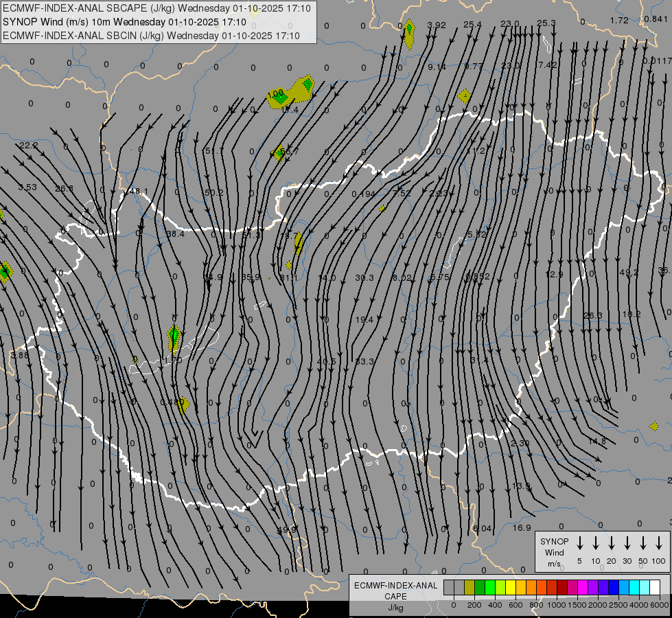This screenshot has height=618, width=672.
Task: Click the 49.2 value on the map
Action: click(x=629, y=273)
